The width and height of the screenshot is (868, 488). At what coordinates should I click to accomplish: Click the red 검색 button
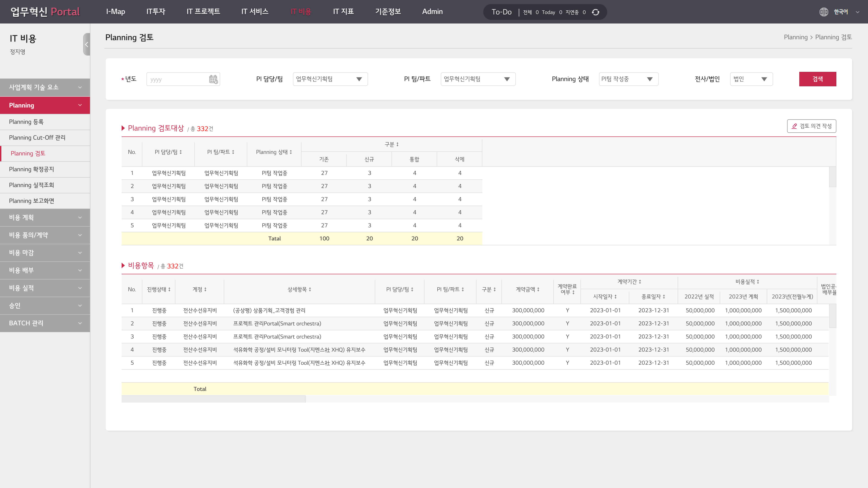817,79
